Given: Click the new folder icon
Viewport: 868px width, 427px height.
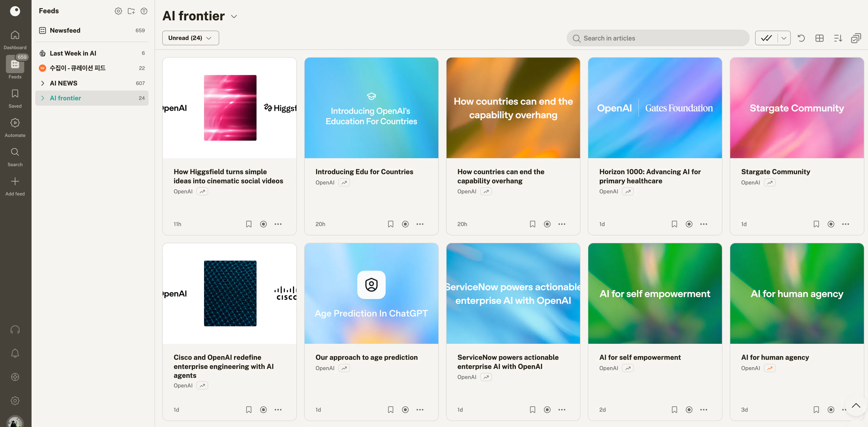Looking at the screenshot, I should [x=131, y=11].
